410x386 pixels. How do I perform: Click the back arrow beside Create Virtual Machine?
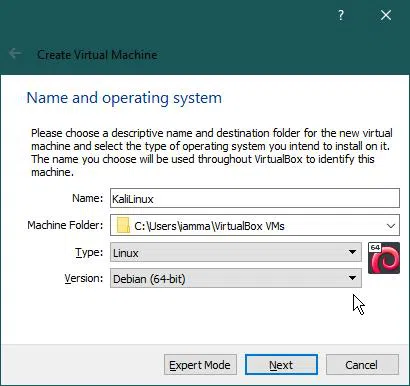15,53
